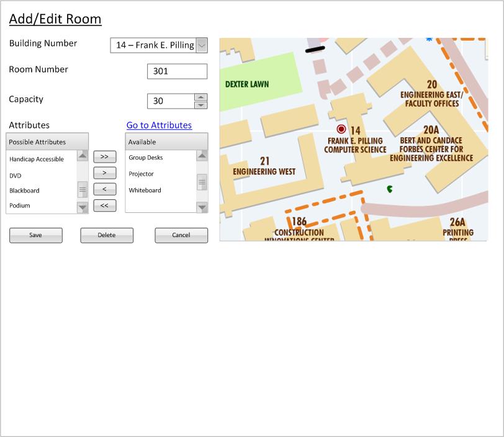This screenshot has width=504, height=437.
Task: Click the green marker icon on map
Action: (390, 189)
